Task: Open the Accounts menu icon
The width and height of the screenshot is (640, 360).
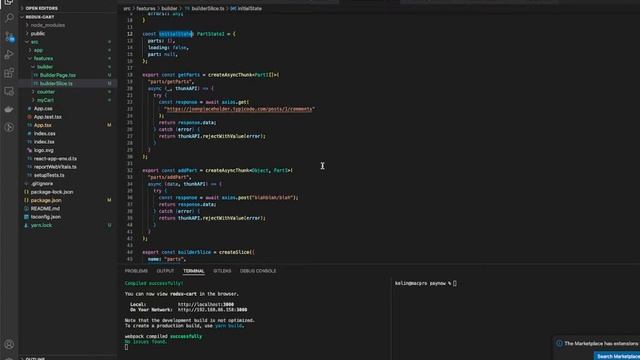Action: click(x=9, y=344)
